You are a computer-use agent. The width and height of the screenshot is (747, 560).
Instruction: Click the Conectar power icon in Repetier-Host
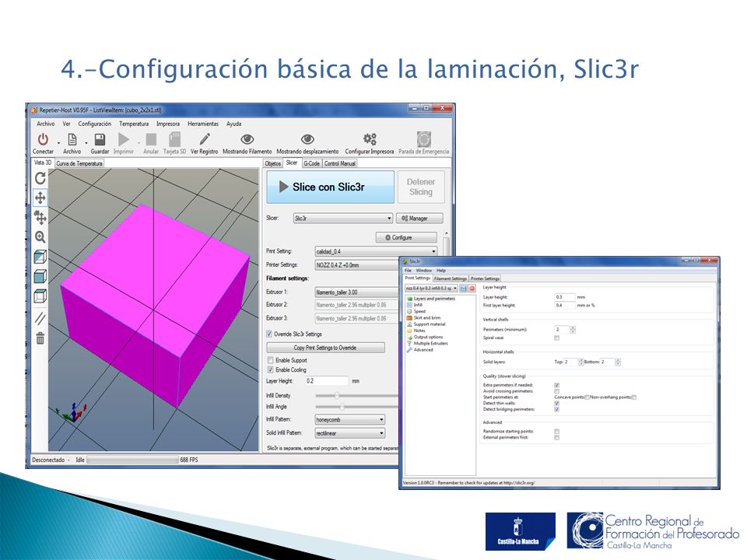pyautogui.click(x=43, y=139)
